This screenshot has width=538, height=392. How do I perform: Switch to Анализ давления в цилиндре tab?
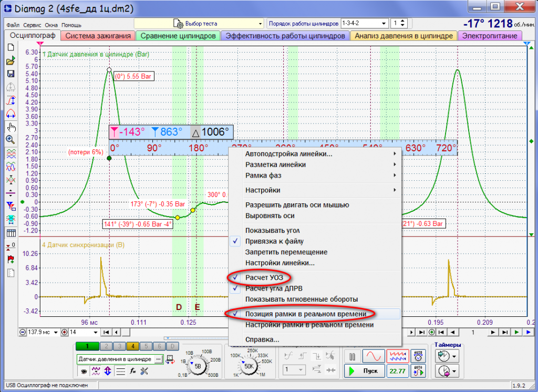coord(403,36)
